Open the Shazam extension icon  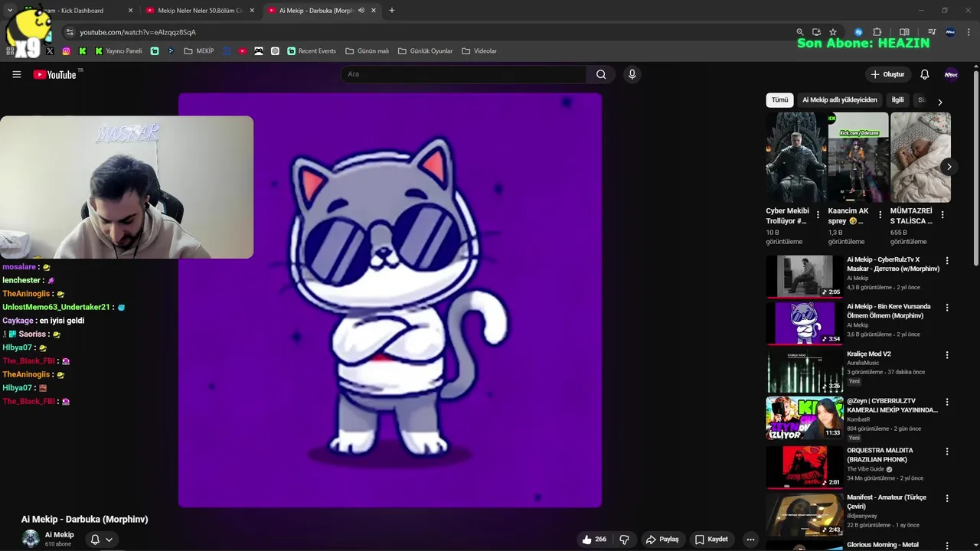pyautogui.click(x=858, y=32)
